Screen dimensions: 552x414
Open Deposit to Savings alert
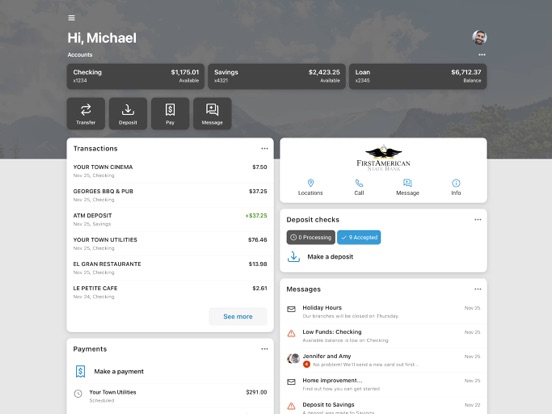(x=383, y=407)
